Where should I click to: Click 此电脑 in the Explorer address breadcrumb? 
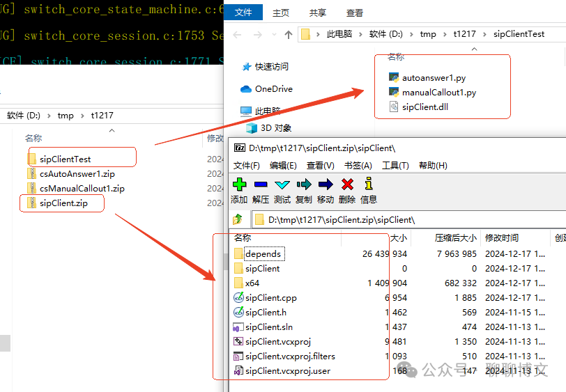[339, 34]
